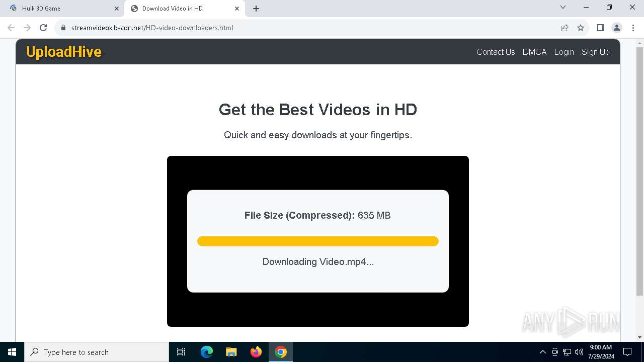This screenshot has width=644, height=362.
Task: Reload the page with refresh icon
Action: [x=43, y=28]
